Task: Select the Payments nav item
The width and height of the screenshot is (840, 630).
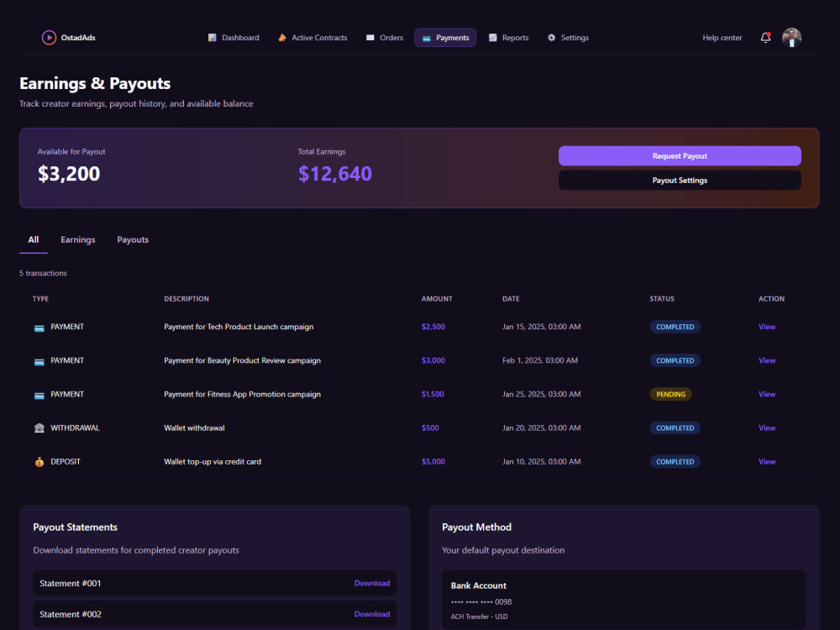Action: click(x=445, y=38)
